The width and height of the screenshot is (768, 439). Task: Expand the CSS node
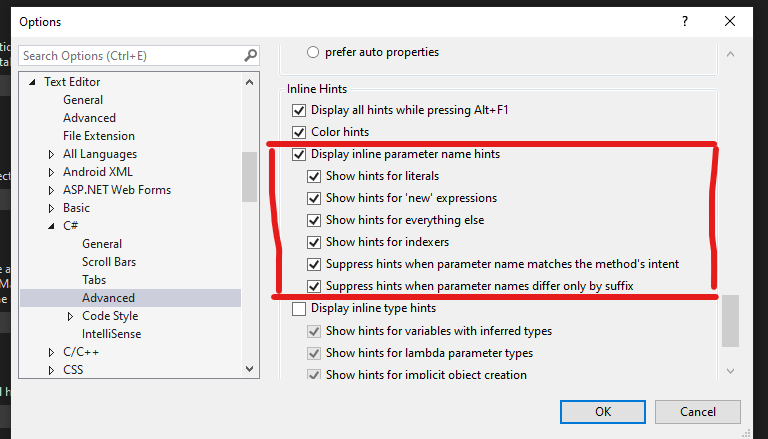point(51,370)
